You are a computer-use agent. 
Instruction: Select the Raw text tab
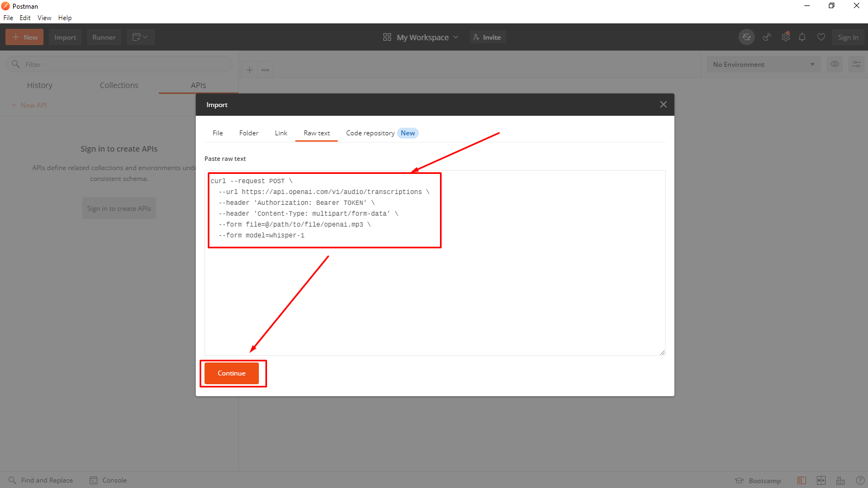coord(317,133)
